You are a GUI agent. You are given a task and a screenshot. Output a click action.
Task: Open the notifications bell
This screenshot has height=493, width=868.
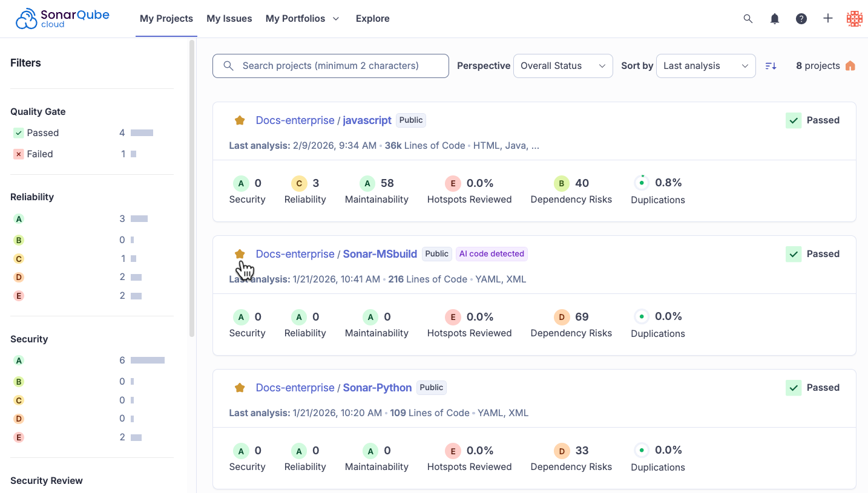pyautogui.click(x=775, y=19)
